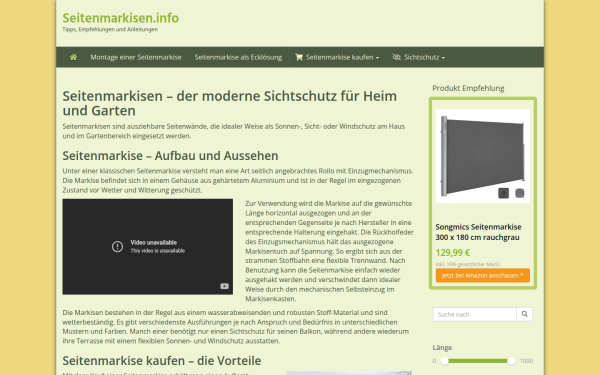Go to home via the house icon
The image size is (600, 375).
(x=73, y=57)
